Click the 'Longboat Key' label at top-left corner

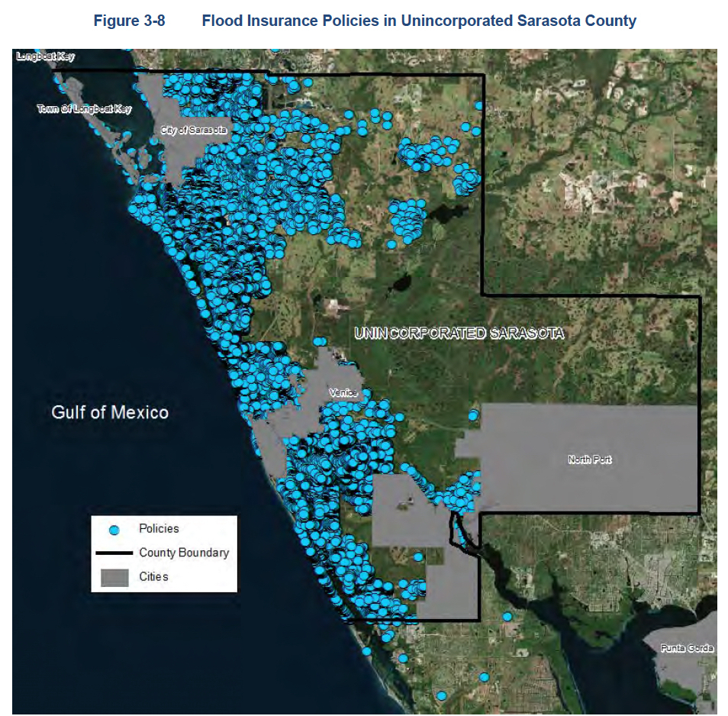click(46, 56)
